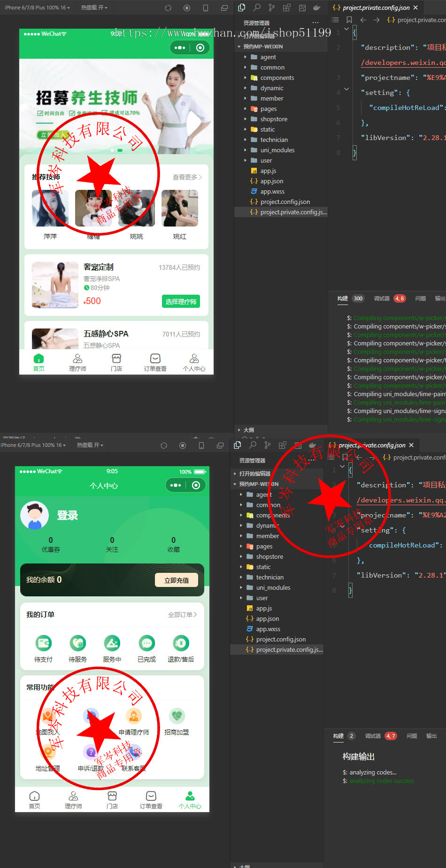
Task: Click the 登录 text on 个人中心 page
Action: tap(68, 516)
